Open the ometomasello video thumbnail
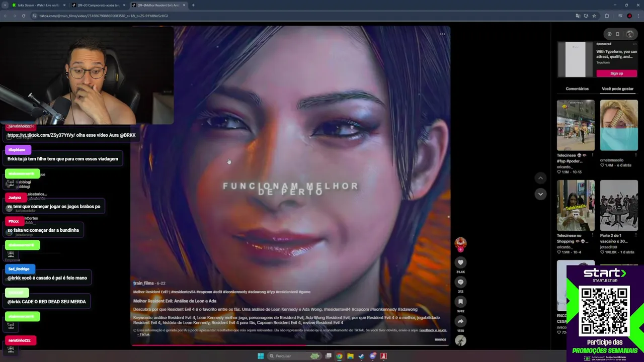The height and width of the screenshot is (362, 644). [x=619, y=125]
